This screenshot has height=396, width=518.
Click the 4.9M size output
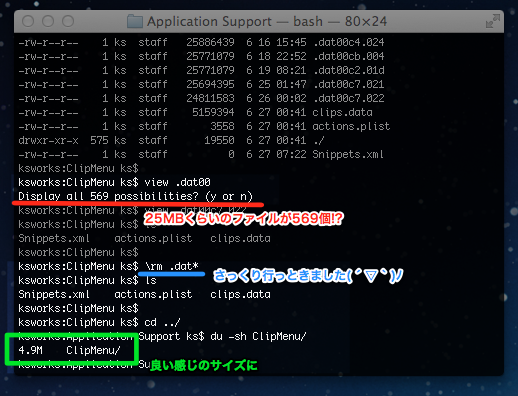click(30, 350)
